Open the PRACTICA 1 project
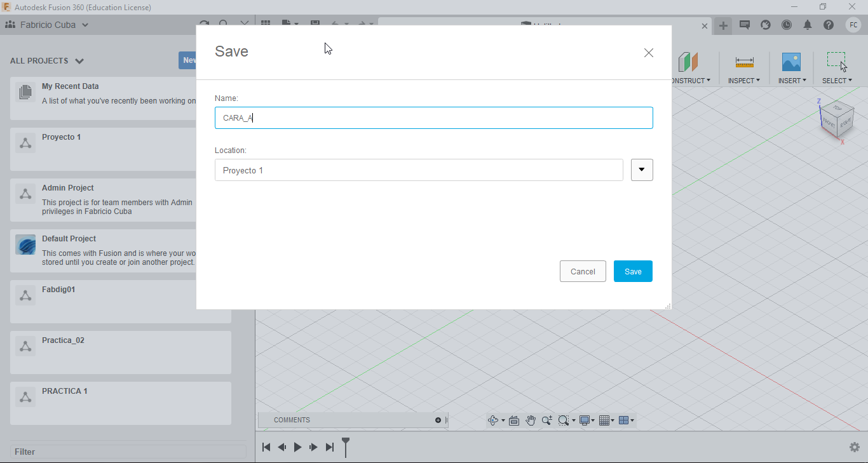This screenshot has height=463, width=868. click(121, 403)
